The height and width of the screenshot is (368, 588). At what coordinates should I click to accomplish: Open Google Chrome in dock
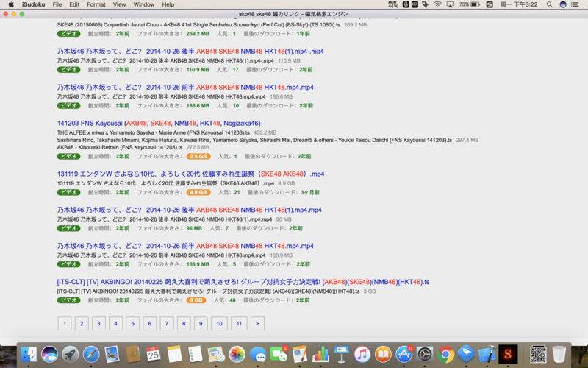click(445, 354)
